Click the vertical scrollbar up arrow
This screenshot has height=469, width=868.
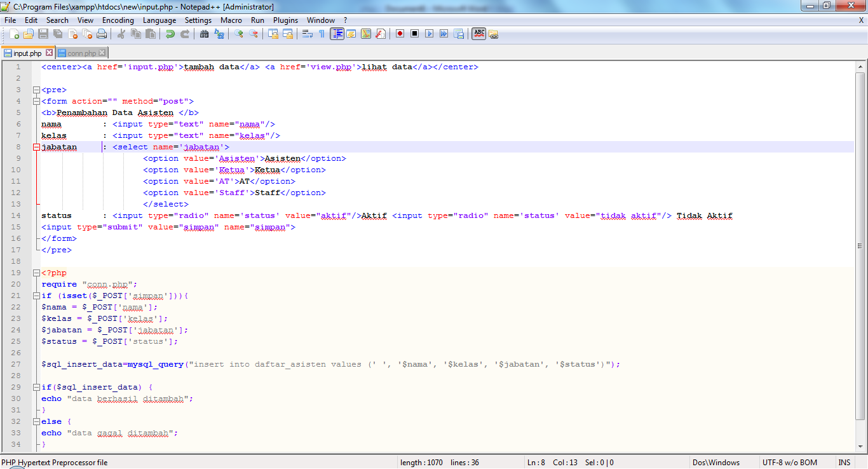(x=861, y=66)
